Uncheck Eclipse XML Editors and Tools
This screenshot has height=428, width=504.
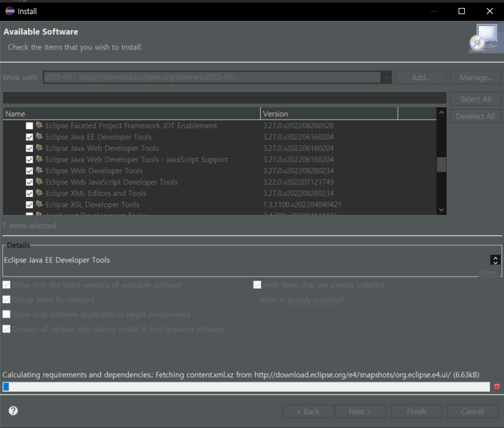29,193
